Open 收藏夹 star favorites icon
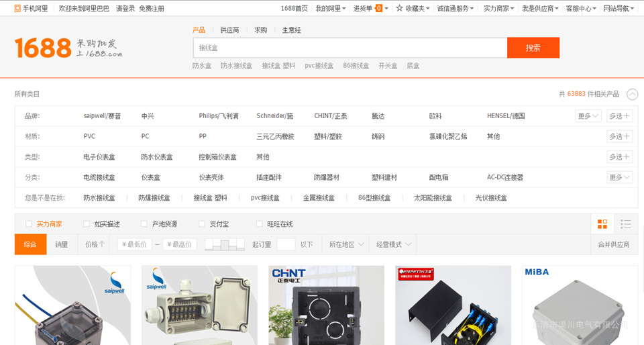Screen dimensions: 644x345 tap(400, 9)
